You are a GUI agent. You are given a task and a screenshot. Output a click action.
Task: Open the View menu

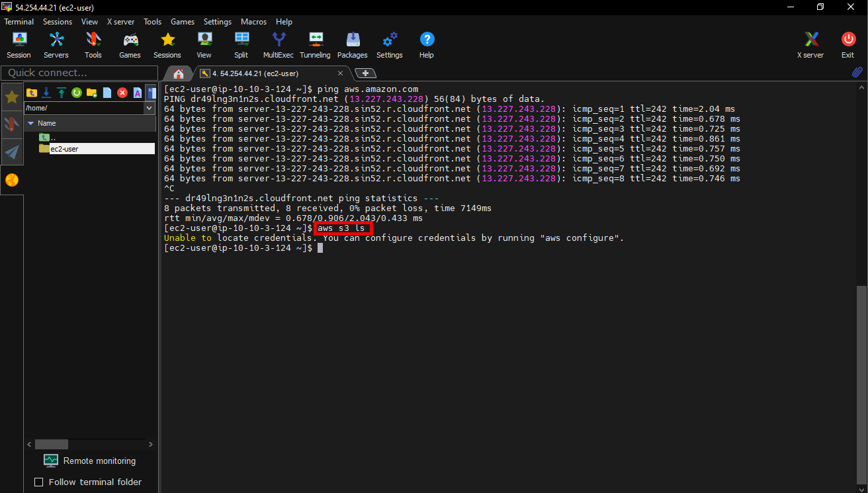[x=89, y=22]
